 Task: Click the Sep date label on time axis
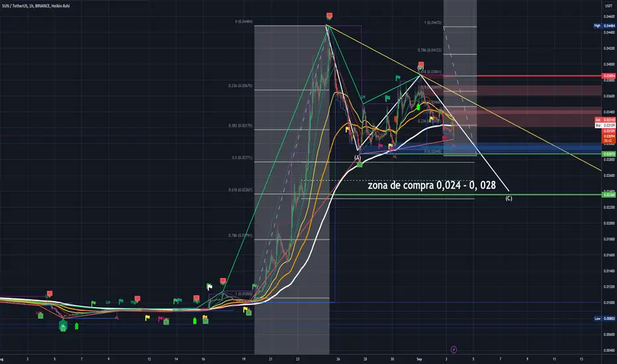click(419, 359)
